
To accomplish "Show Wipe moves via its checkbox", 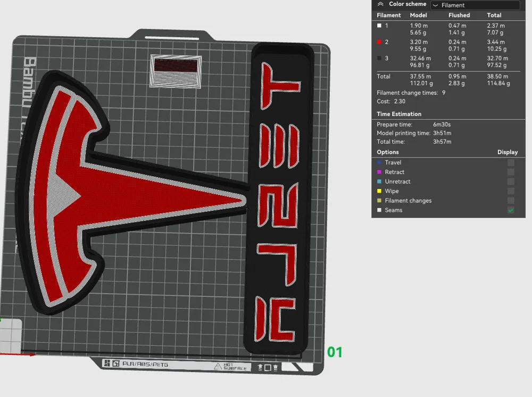I will click(511, 191).
